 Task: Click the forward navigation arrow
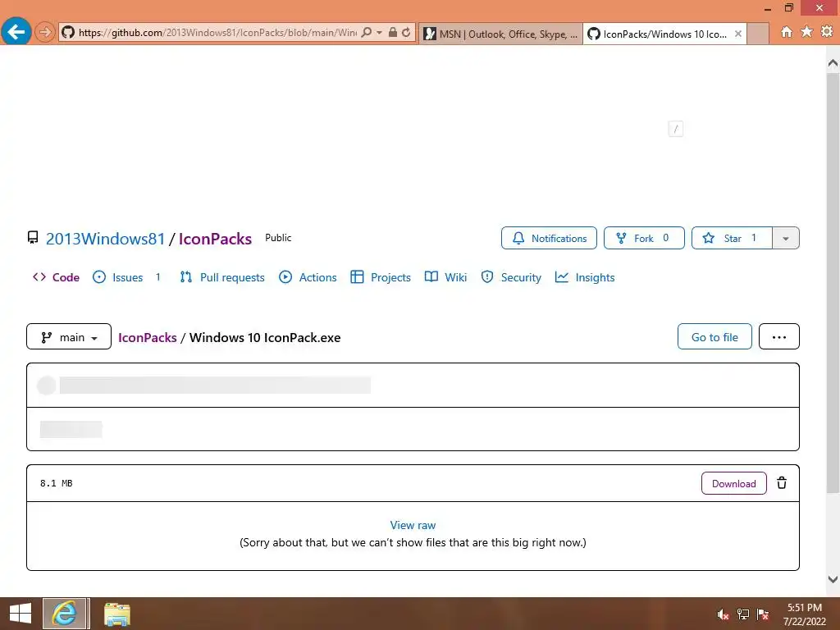click(44, 33)
